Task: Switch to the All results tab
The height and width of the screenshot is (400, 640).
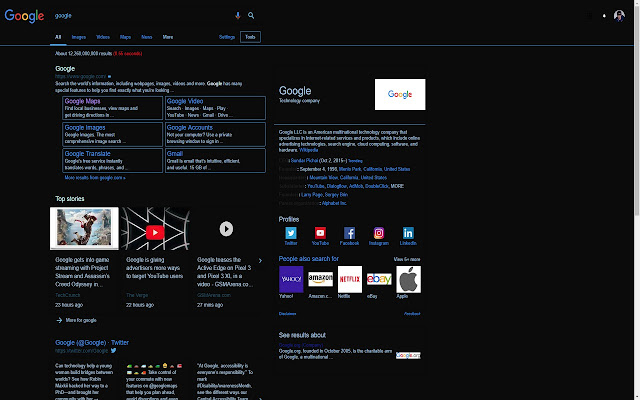Action: (x=58, y=37)
